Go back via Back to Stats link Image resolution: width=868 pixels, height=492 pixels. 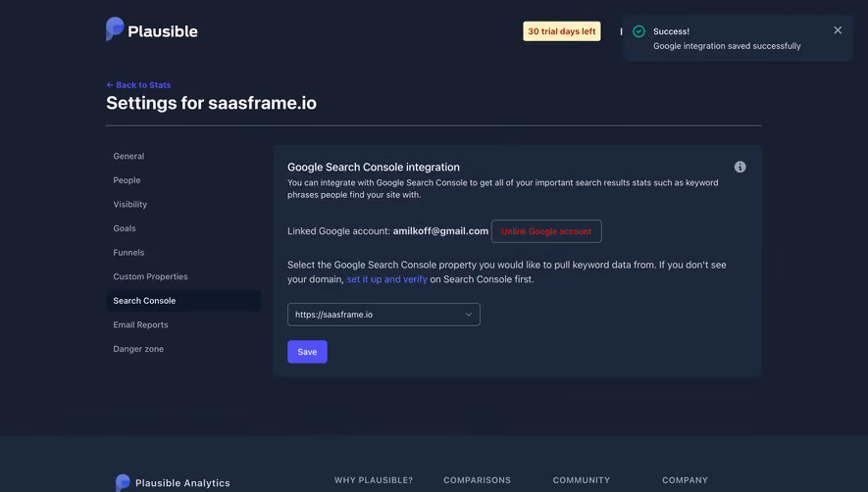point(138,84)
